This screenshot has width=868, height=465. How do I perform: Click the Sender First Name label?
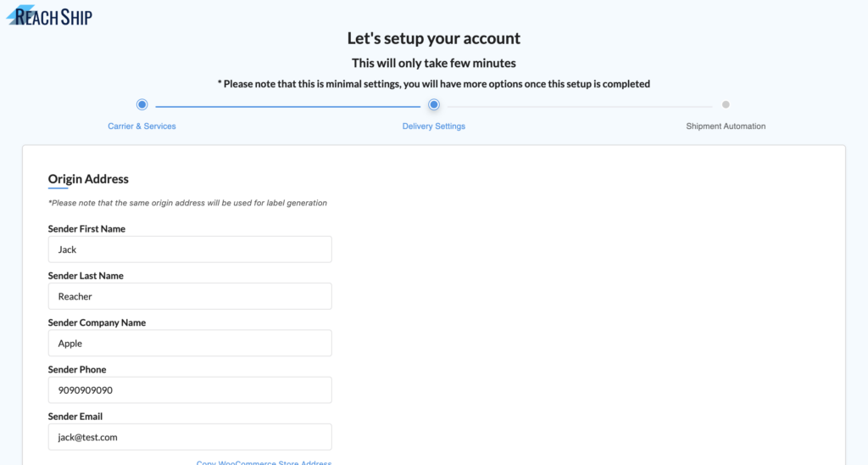click(86, 228)
